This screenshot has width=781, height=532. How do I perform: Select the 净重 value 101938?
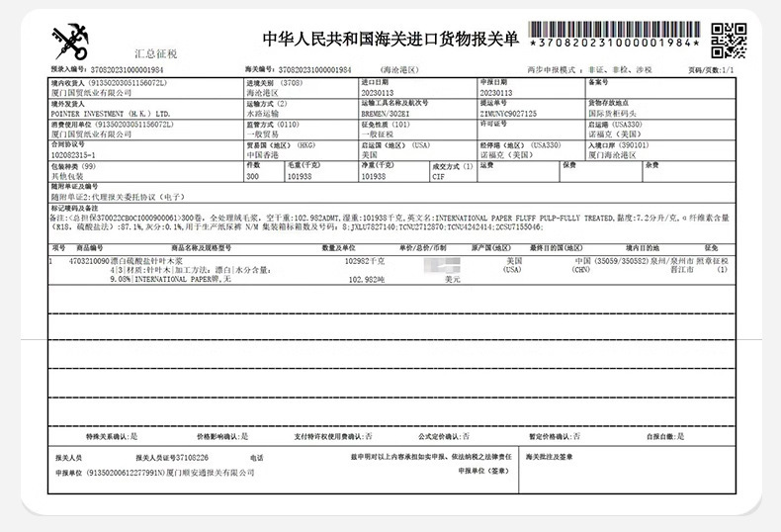click(x=373, y=176)
